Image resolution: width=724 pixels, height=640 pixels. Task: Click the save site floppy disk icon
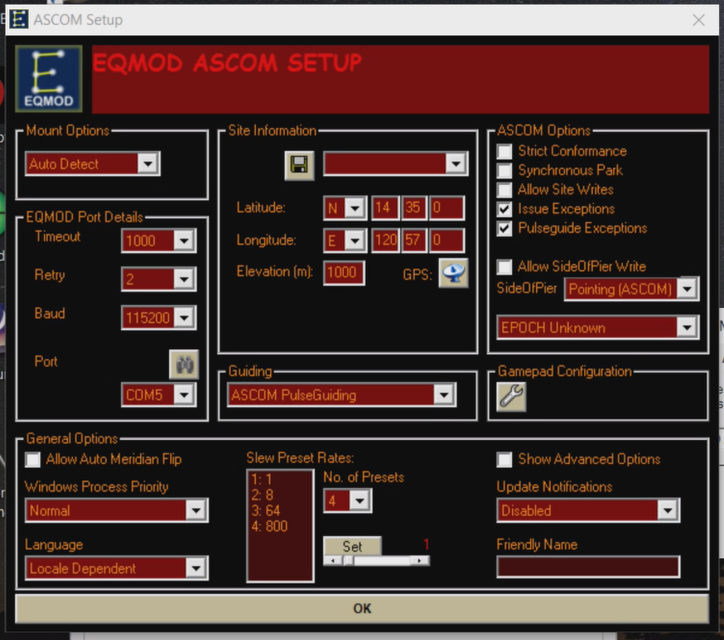coord(299,165)
